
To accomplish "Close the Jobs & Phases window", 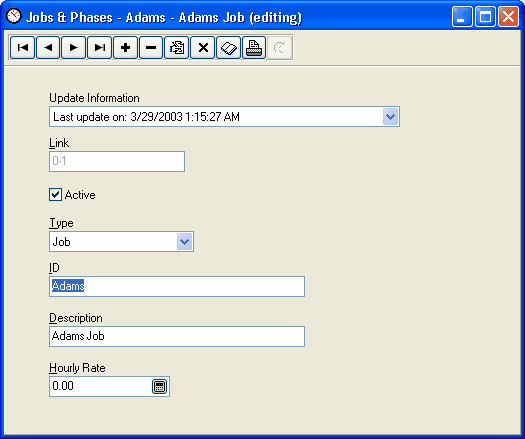I will 508,16.
